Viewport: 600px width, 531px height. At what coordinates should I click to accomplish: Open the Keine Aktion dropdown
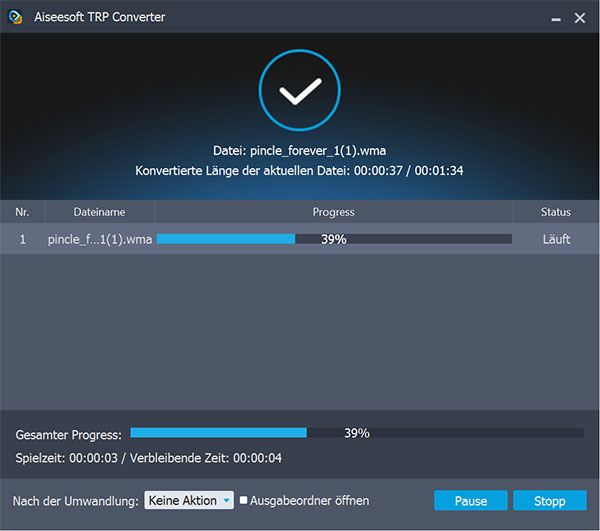pos(189,500)
